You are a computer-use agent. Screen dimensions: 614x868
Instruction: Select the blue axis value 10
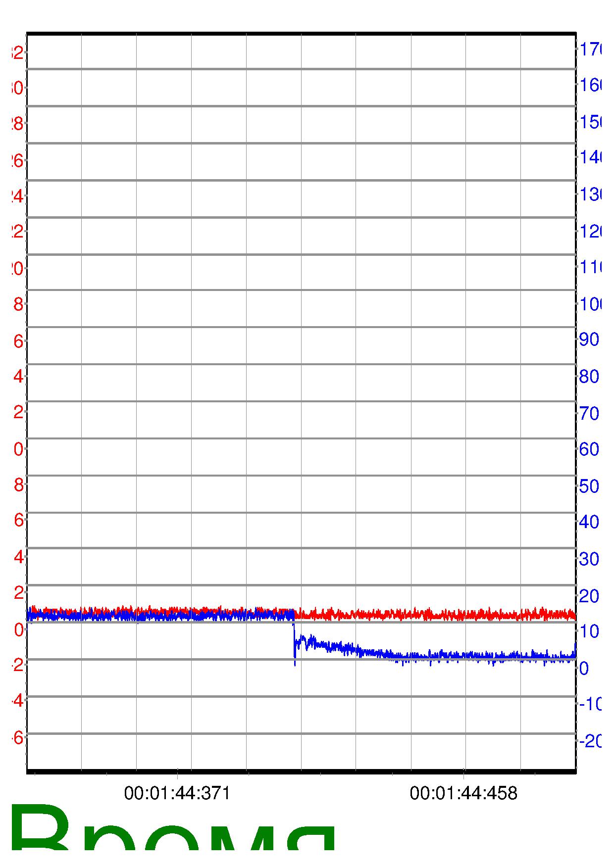click(589, 631)
